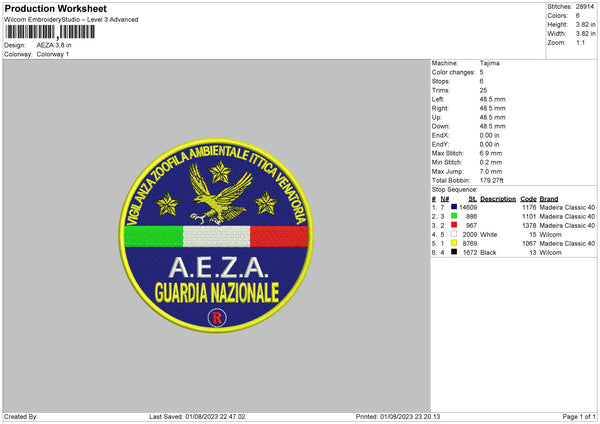Click the white thread swatch
Viewport: 600px width, 424px height.
[454, 234]
